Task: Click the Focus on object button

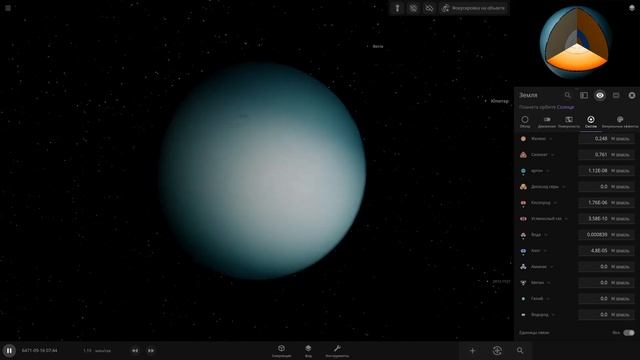Action: click(474, 8)
